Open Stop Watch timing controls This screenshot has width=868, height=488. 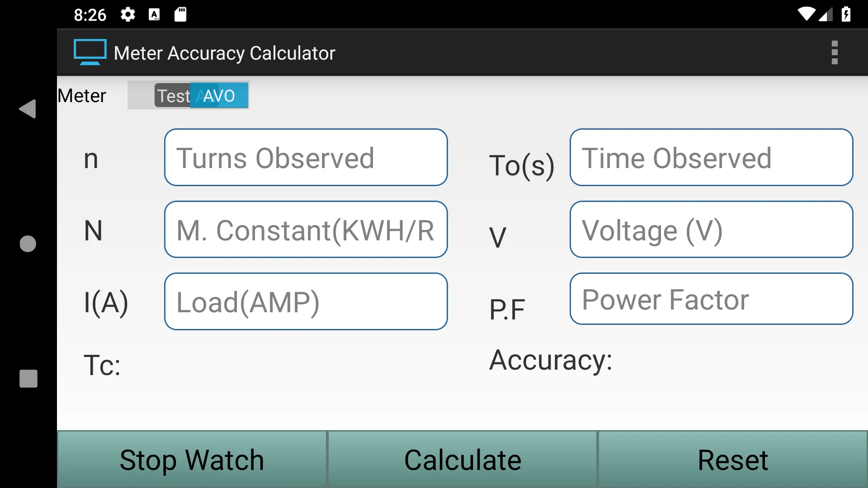coord(192,460)
